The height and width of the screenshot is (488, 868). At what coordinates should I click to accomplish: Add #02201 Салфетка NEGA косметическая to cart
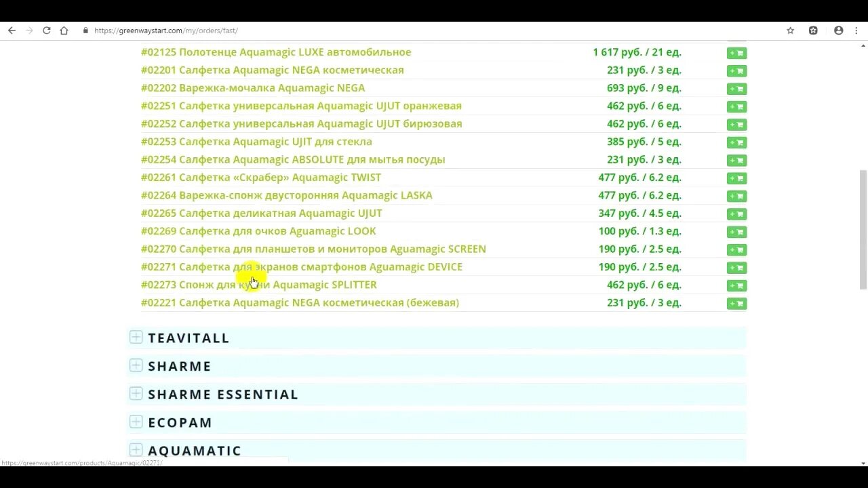(x=736, y=70)
